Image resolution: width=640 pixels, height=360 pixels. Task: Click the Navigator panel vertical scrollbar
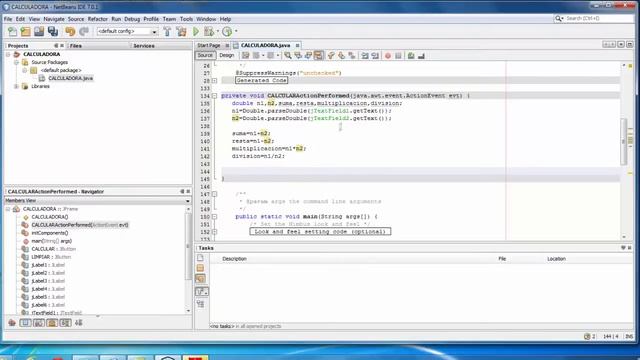(x=188, y=246)
